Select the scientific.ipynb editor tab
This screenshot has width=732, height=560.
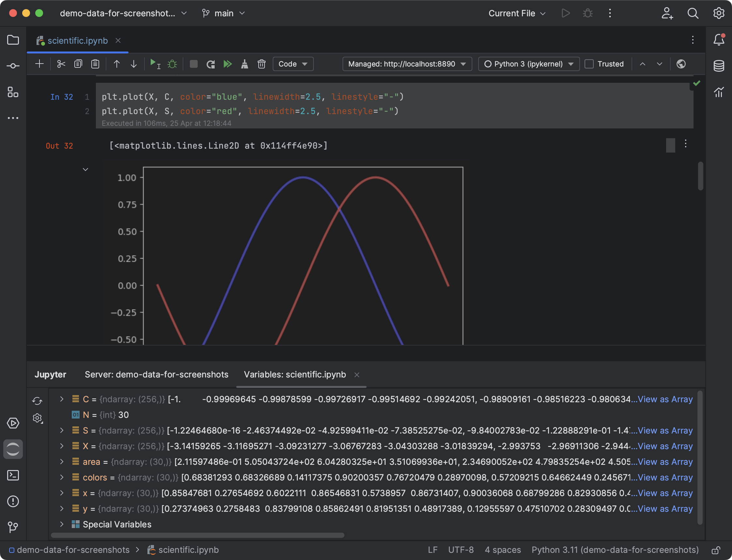77,40
